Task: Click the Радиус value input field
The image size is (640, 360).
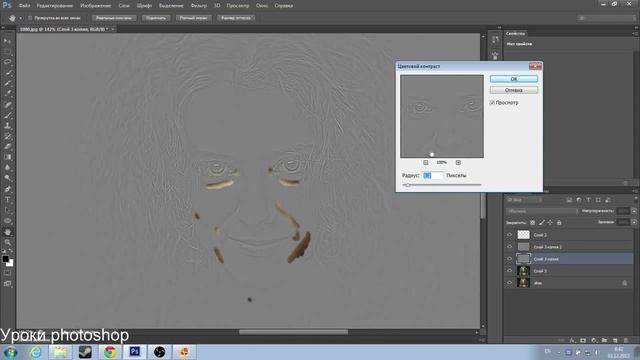Action: (x=433, y=176)
